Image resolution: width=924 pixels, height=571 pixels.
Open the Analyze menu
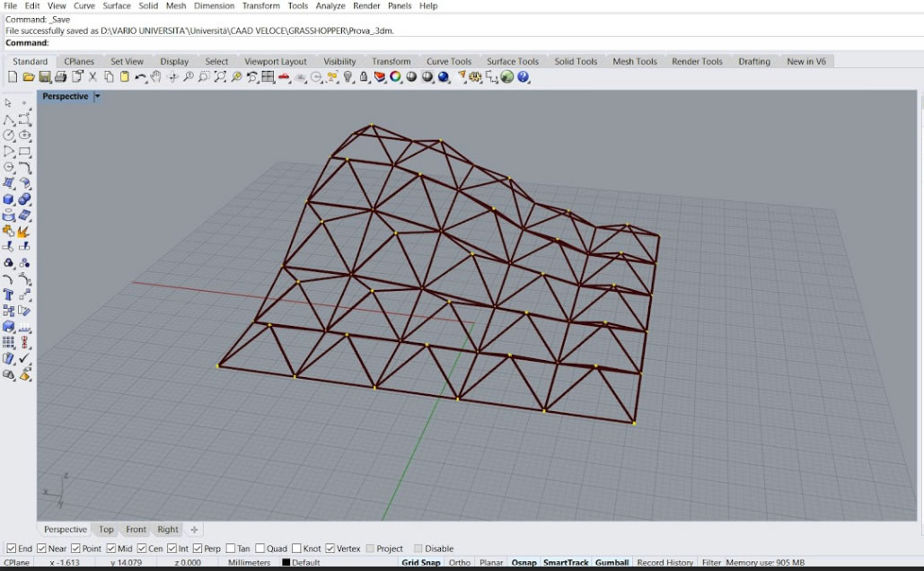click(330, 5)
